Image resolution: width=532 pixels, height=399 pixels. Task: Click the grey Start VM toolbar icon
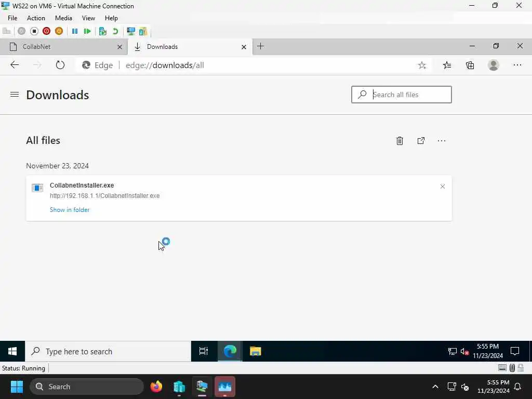click(21, 31)
